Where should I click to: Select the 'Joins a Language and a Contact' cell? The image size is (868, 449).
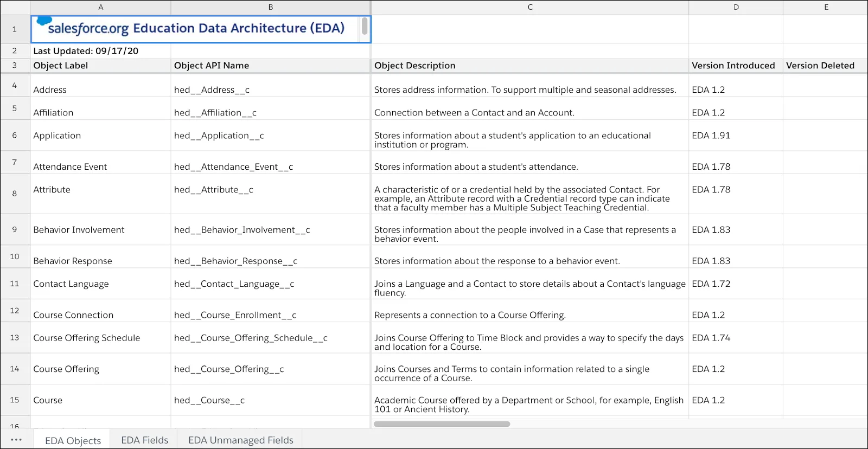click(x=530, y=284)
